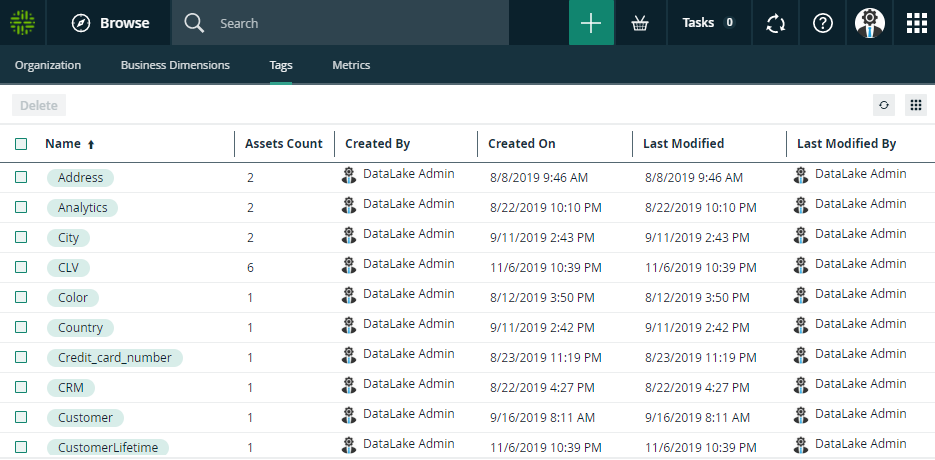Screen dimensions: 935x460
Task: Click the Talend logo icon
Action: (22, 23)
